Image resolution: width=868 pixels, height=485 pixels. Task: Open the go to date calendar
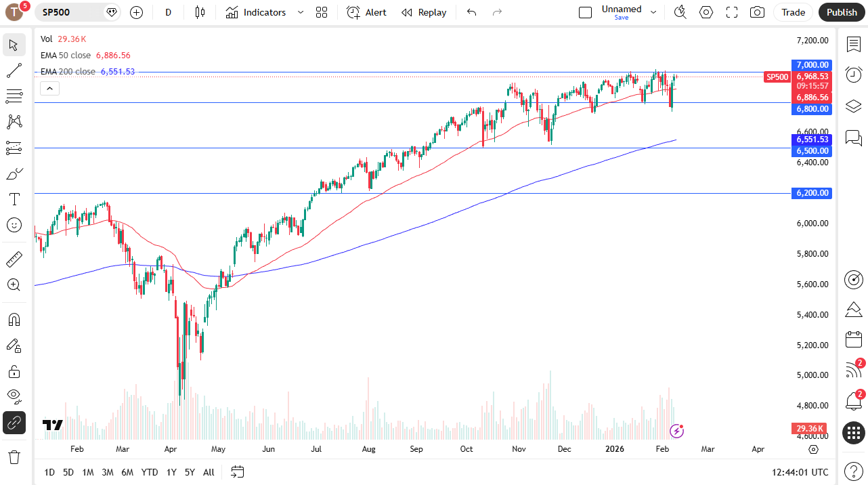(x=237, y=471)
